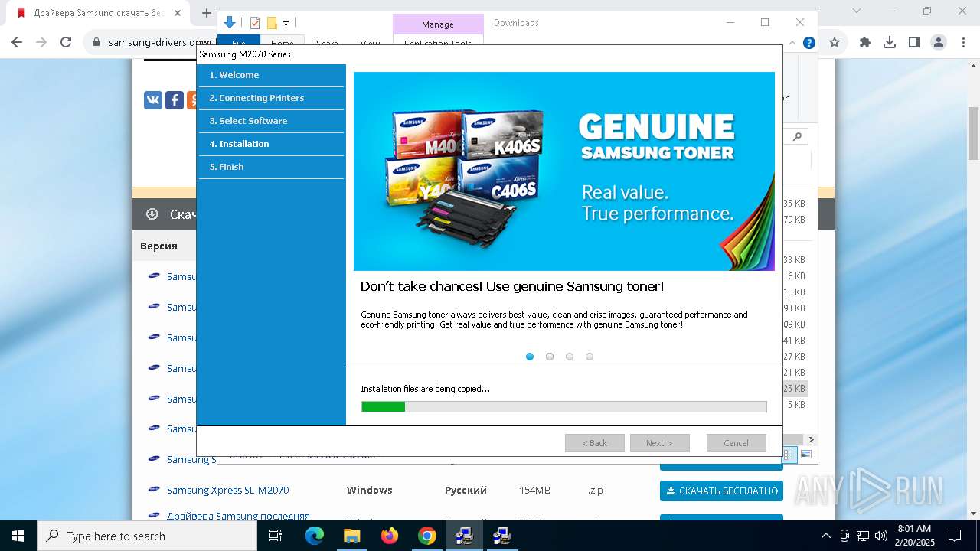
Task: Open the Chrome Extensions puzzle icon
Action: point(865,42)
